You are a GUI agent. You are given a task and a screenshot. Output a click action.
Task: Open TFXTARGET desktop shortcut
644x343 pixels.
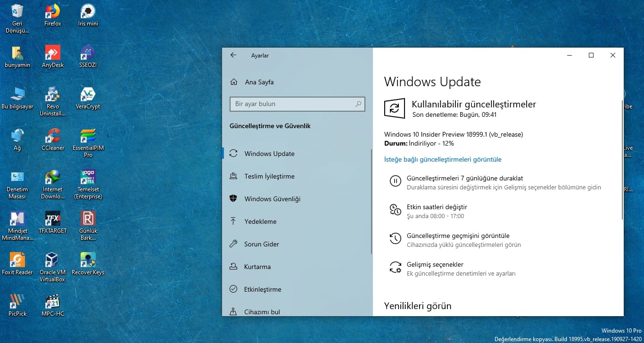53,223
